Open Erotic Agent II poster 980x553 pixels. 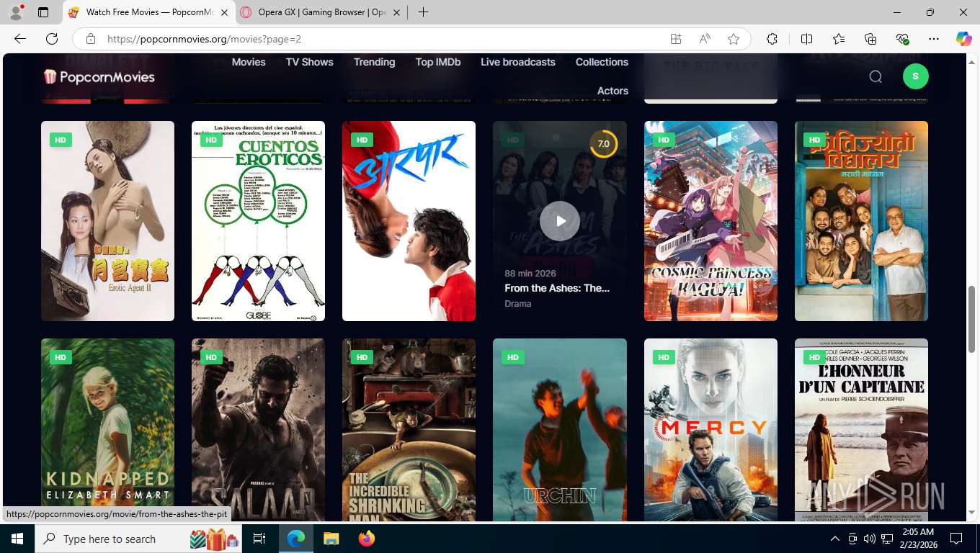coord(107,221)
